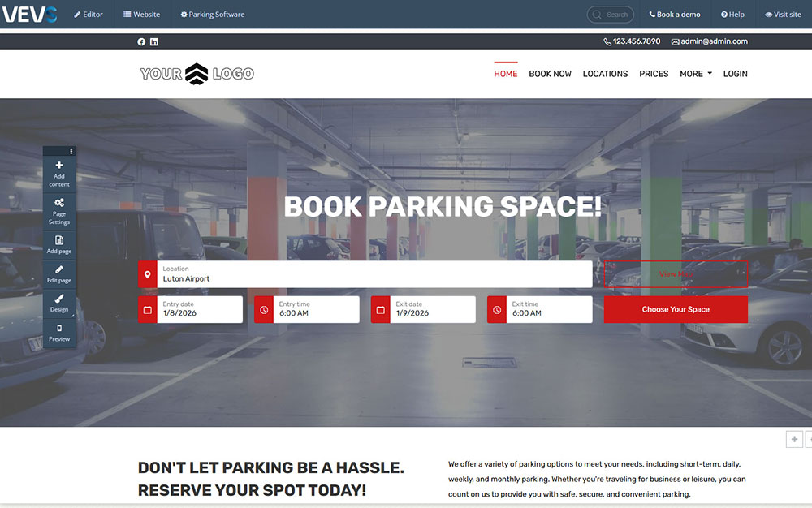Click the mobile Preview icon
Viewport: 812px width, 508px height.
click(59, 329)
